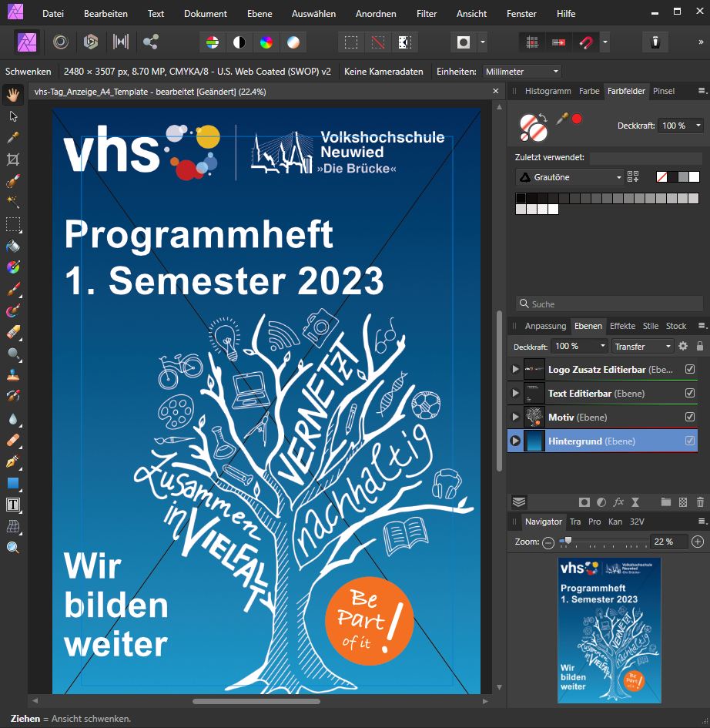Toggle visibility of Text Editierbar layer

(690, 393)
